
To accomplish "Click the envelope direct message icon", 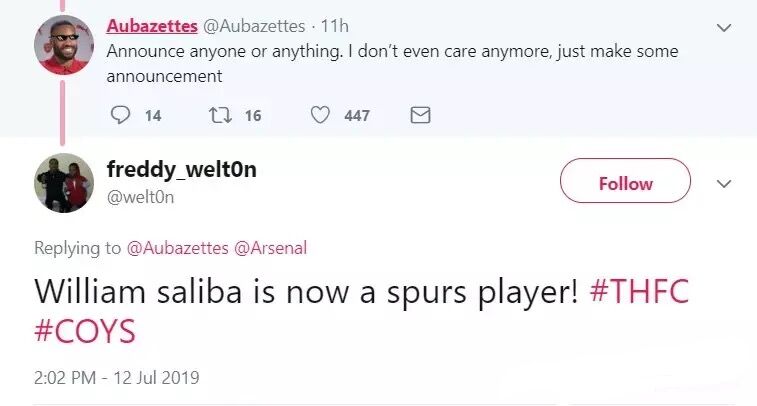I will coord(421,115).
